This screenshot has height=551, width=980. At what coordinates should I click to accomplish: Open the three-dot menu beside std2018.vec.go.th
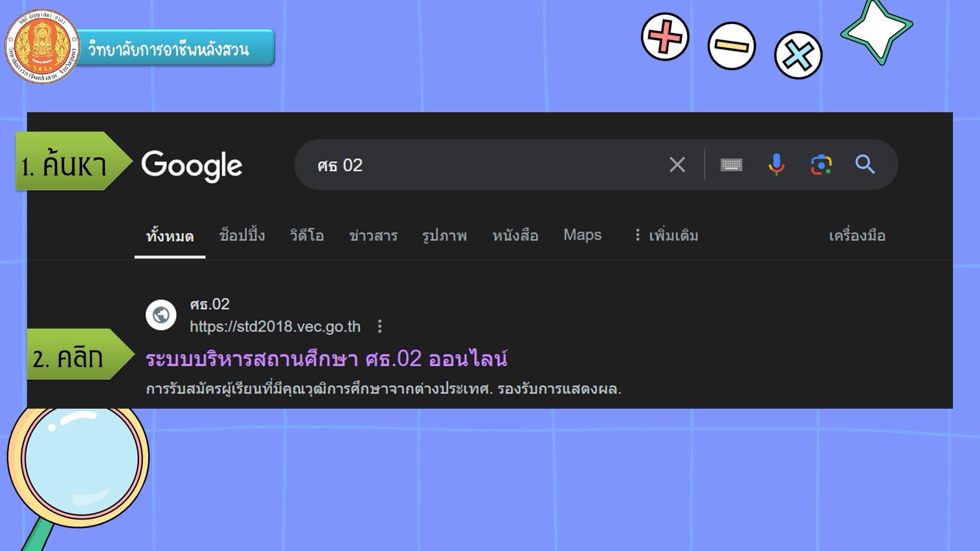380,327
